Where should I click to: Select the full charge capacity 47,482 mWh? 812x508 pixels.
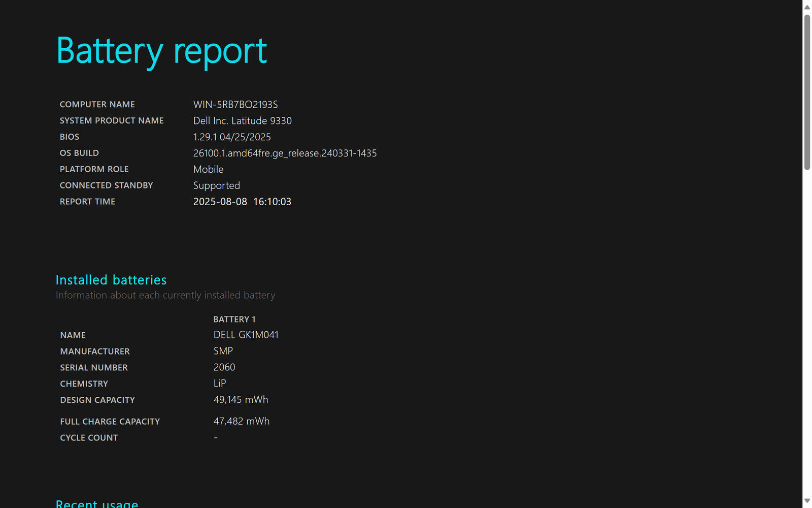click(242, 422)
